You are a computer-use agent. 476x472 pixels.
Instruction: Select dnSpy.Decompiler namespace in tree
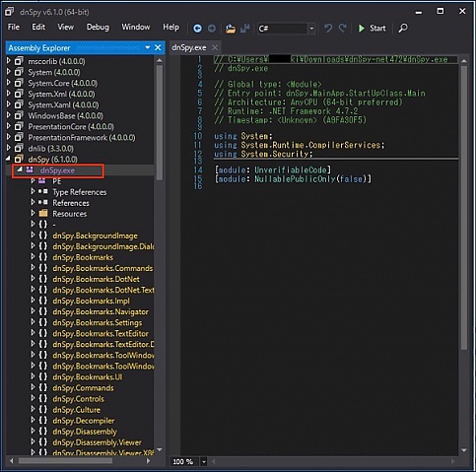tap(84, 421)
